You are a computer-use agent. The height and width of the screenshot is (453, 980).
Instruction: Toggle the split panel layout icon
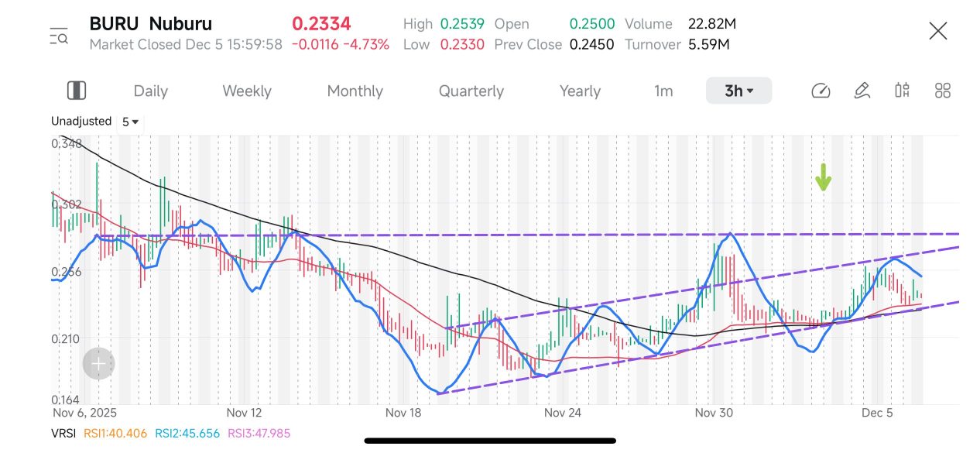77,91
